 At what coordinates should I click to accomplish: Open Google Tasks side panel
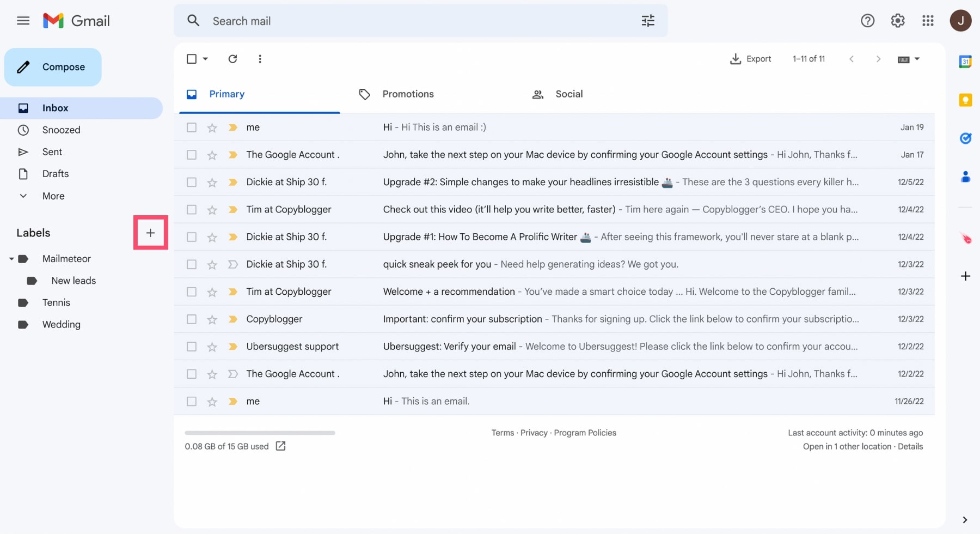click(965, 138)
